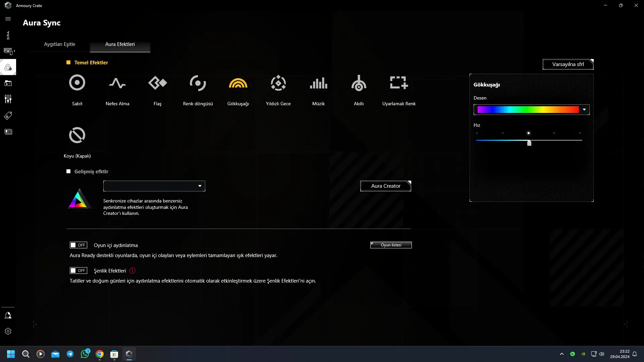This screenshot has height=362, width=644.
Task: Set Hız speed to the fastest dot
Action: 580,133
